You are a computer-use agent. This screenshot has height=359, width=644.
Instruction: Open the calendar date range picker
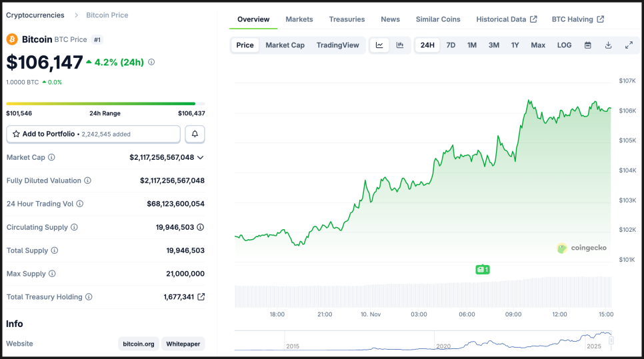click(x=588, y=45)
